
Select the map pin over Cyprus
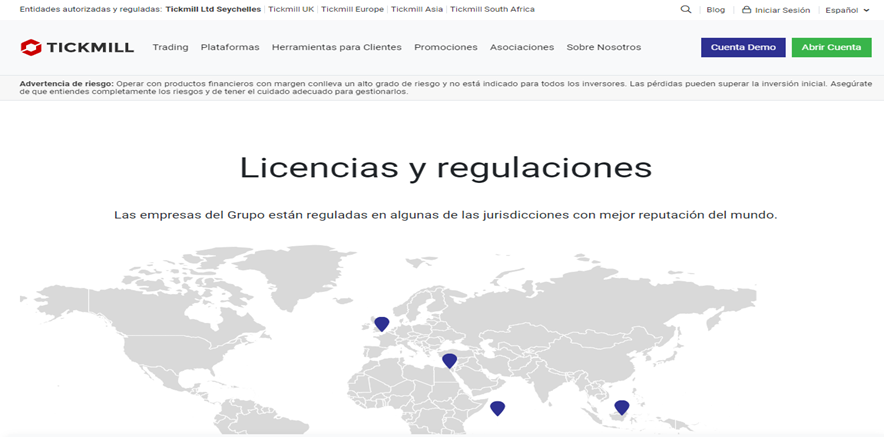(449, 361)
